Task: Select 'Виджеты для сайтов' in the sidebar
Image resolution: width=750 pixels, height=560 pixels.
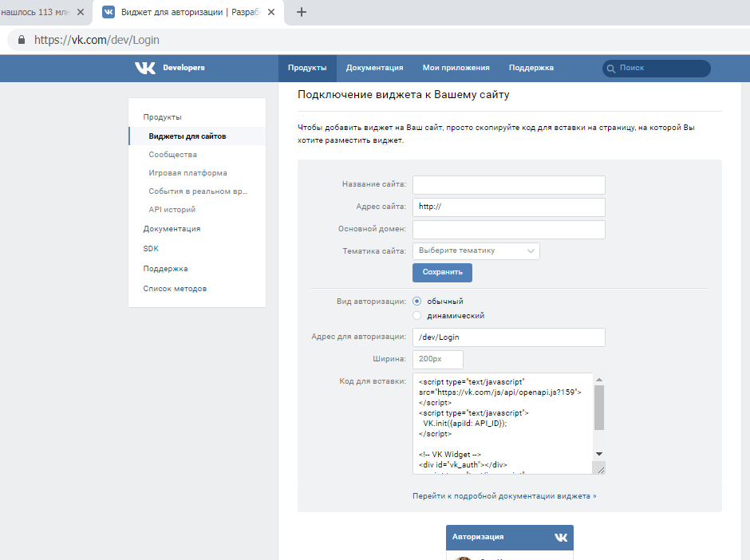Action: coord(197,136)
